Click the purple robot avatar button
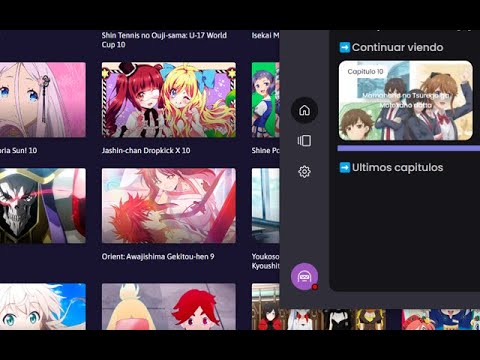 [304, 276]
